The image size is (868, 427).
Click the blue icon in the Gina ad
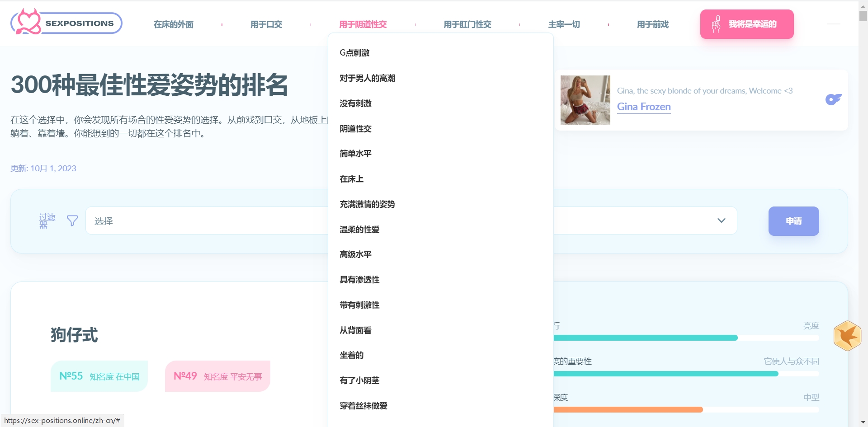(x=833, y=99)
